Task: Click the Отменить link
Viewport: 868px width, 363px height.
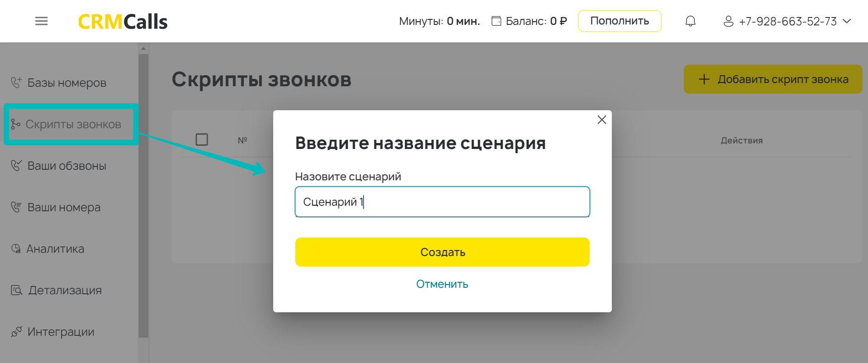Action: click(442, 284)
